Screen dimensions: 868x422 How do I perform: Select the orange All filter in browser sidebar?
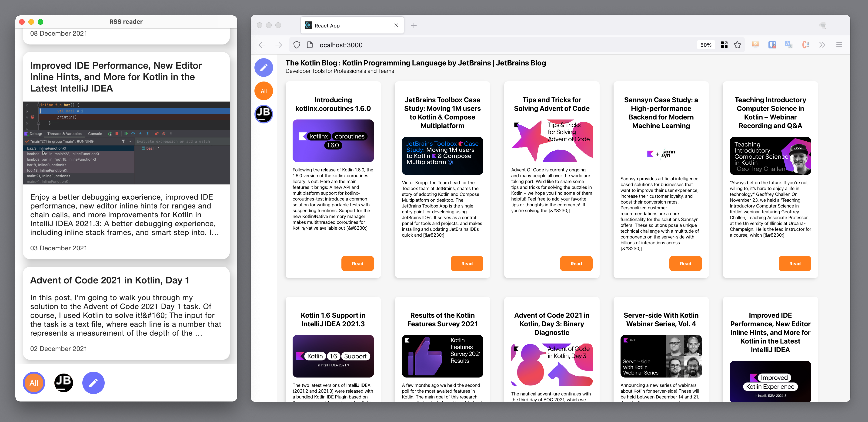pos(264,91)
